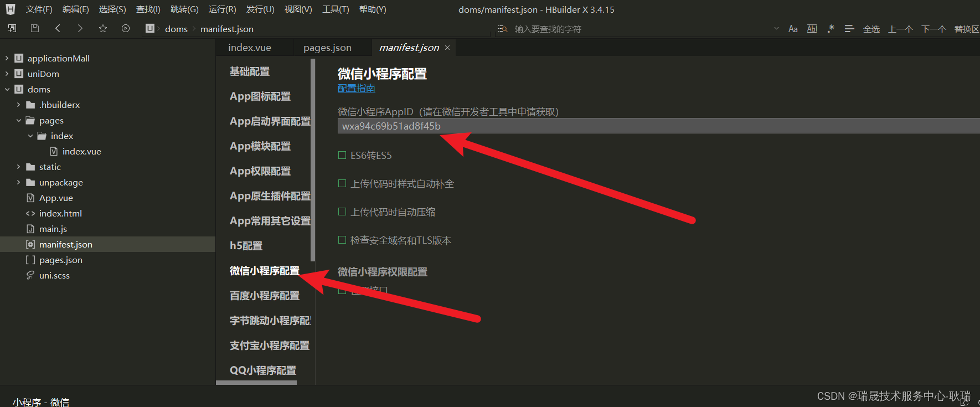Image resolution: width=980 pixels, height=407 pixels.
Task: Open the 视图(V) menu
Action: click(298, 9)
